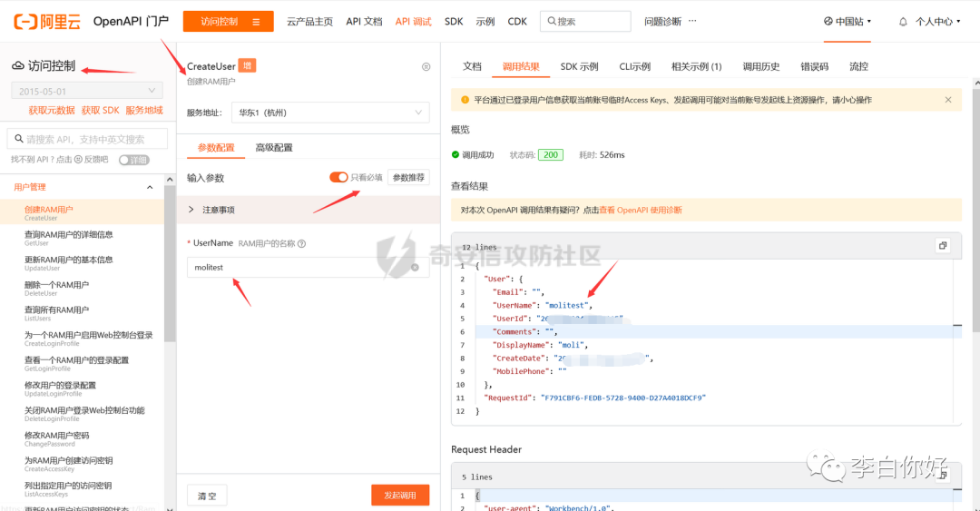This screenshot has width=980, height=511.
Task: Click the 反馈吧 feedback icon
Action: (78, 160)
